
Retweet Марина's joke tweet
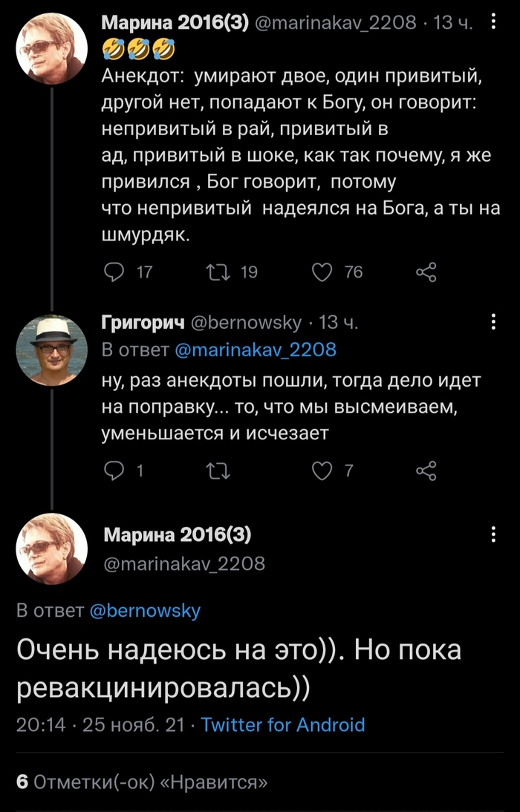pos(218,272)
